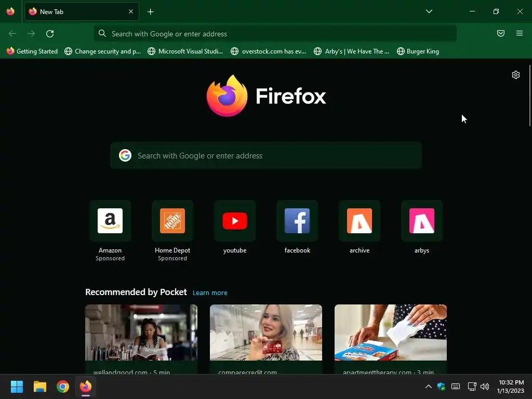Click the Google logo in search box
This screenshot has height=399, width=532.
125,155
